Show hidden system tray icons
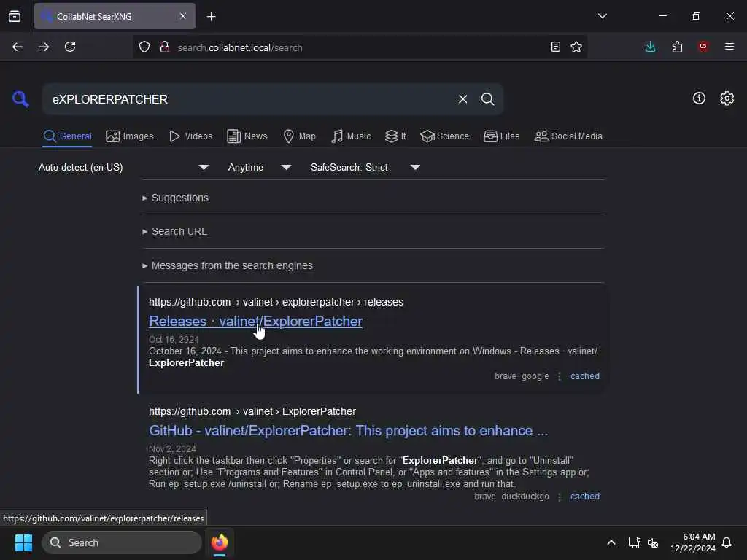The height and width of the screenshot is (560, 747). tap(611, 542)
